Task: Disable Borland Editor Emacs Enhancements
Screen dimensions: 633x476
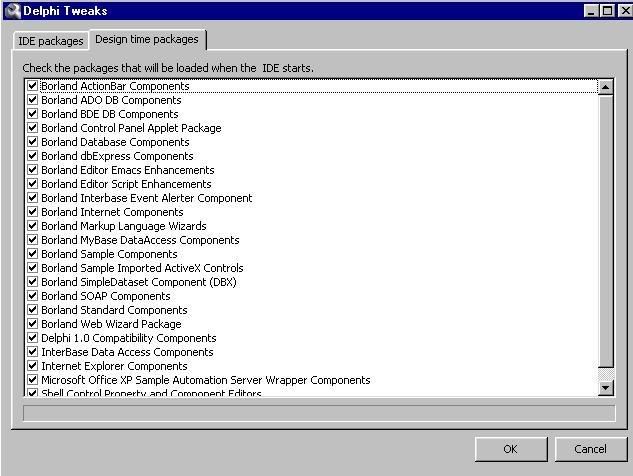Action: point(33,170)
